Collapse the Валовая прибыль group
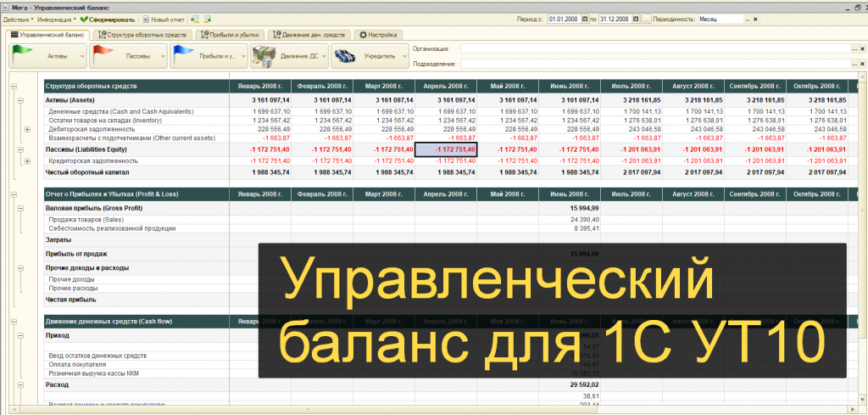This screenshot has width=868, height=415. click(21, 208)
